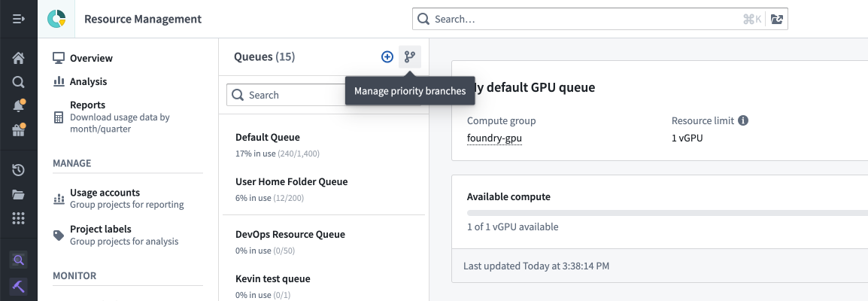Screen dimensions: 868x301
Task: Open the notifications bell
Action: click(18, 106)
